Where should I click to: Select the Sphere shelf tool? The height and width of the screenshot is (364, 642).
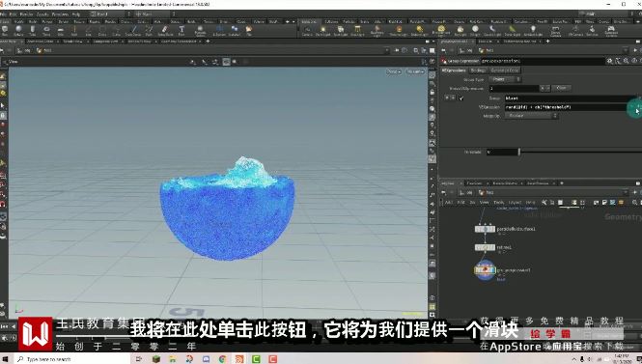pos(19,30)
